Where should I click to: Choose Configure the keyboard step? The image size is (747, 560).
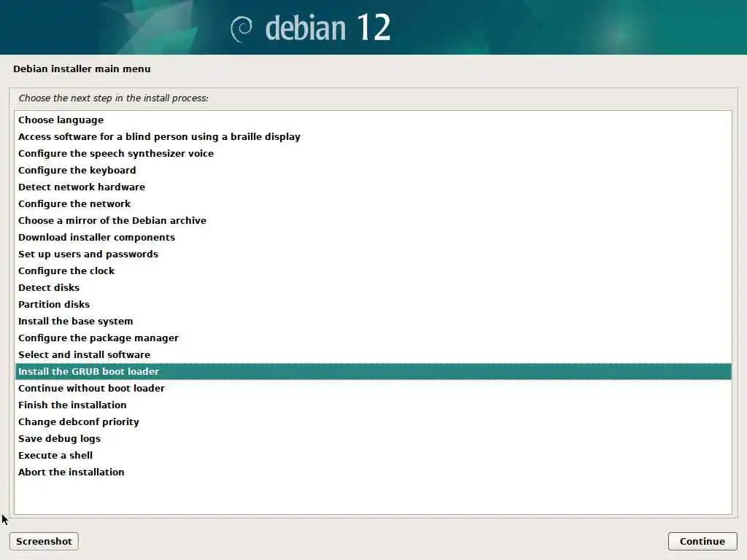point(373,170)
